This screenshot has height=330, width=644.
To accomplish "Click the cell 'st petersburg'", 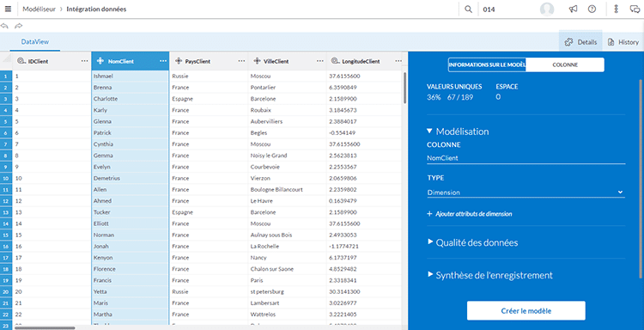I will [287, 291].
